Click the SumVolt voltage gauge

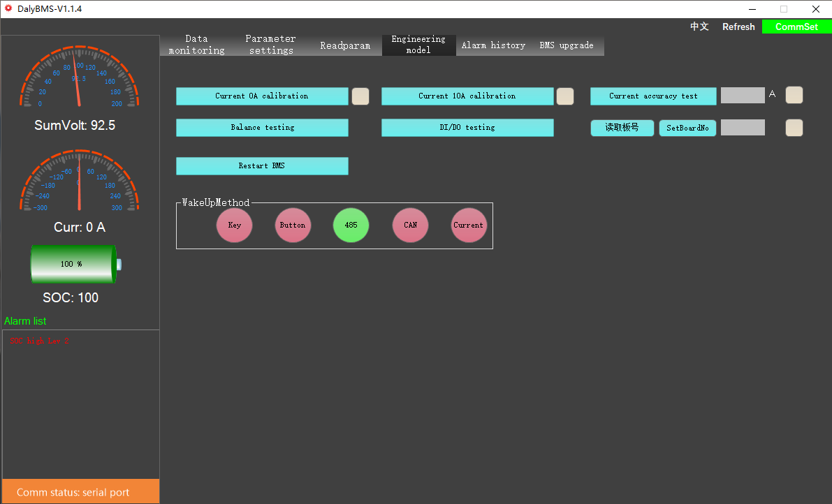79,77
